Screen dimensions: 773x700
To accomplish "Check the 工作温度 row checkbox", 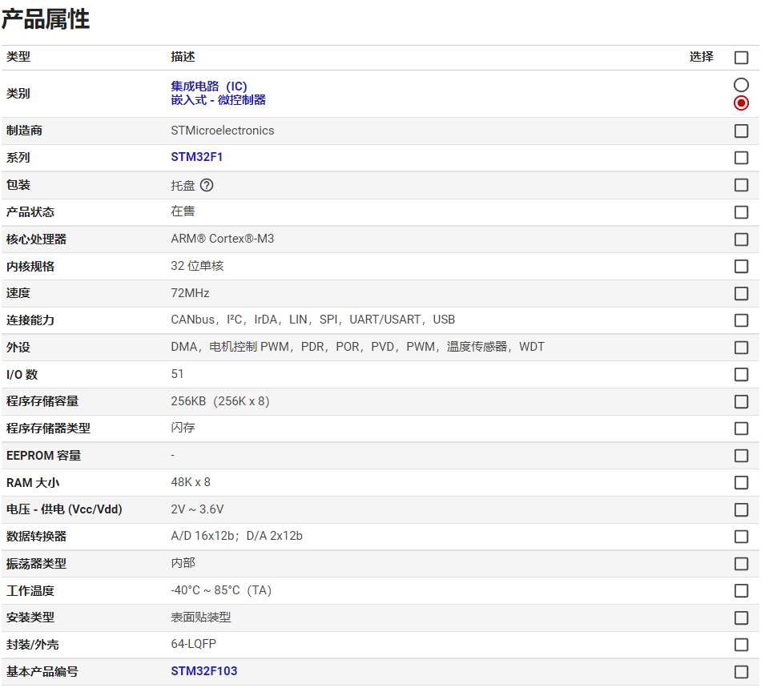I will pyautogui.click(x=741, y=591).
